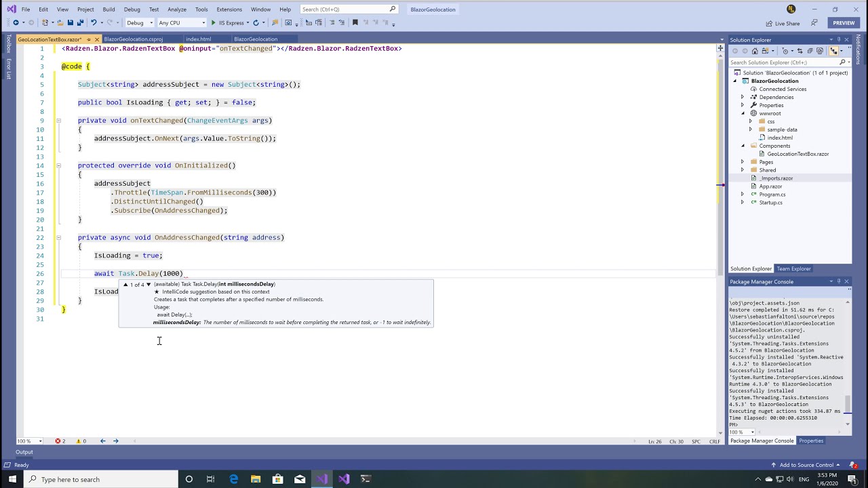Click the browser refresh icon in toolbar
Image resolution: width=868 pixels, height=488 pixels.
pos(256,22)
